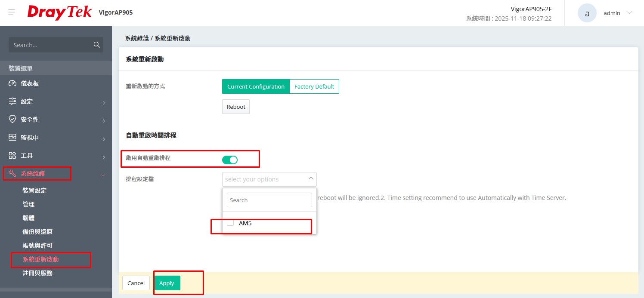Click the admin user avatar
This screenshot has height=298, width=644.
click(x=587, y=13)
